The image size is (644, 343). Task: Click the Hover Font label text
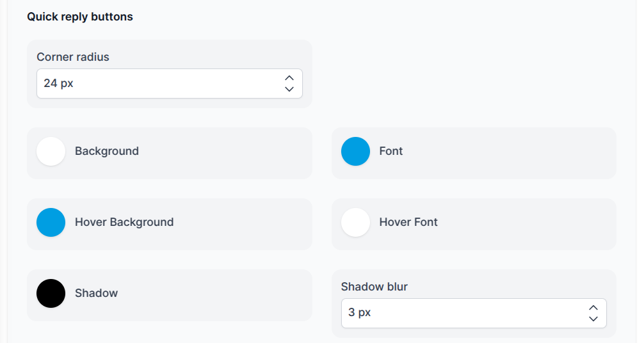pyautogui.click(x=408, y=222)
